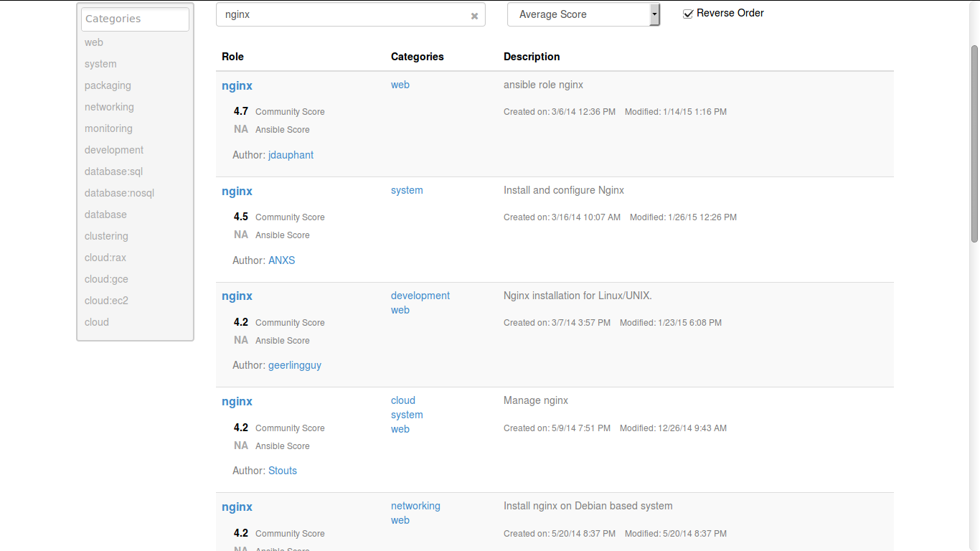Open the nginx role by Stouts
Image resolution: width=980 pixels, height=551 pixels.
(237, 401)
